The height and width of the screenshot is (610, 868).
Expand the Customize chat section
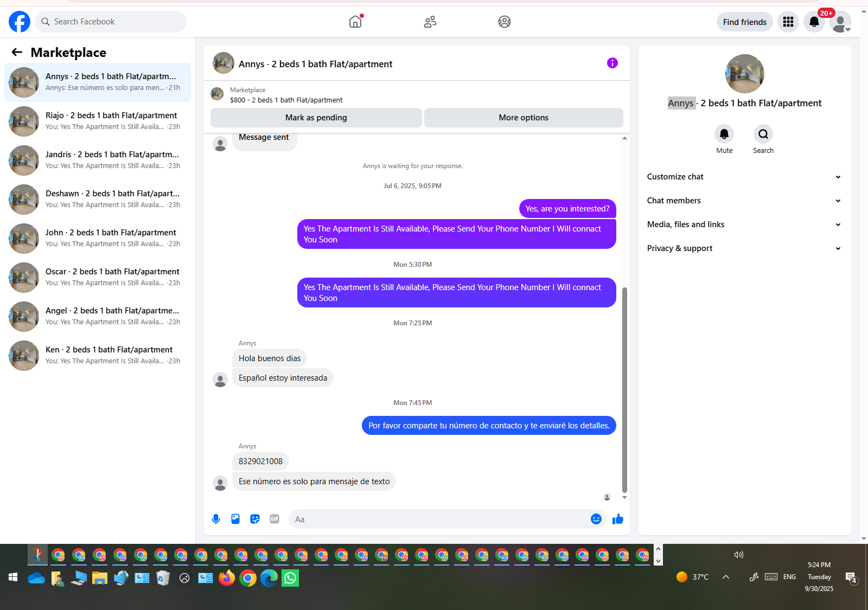coord(744,177)
